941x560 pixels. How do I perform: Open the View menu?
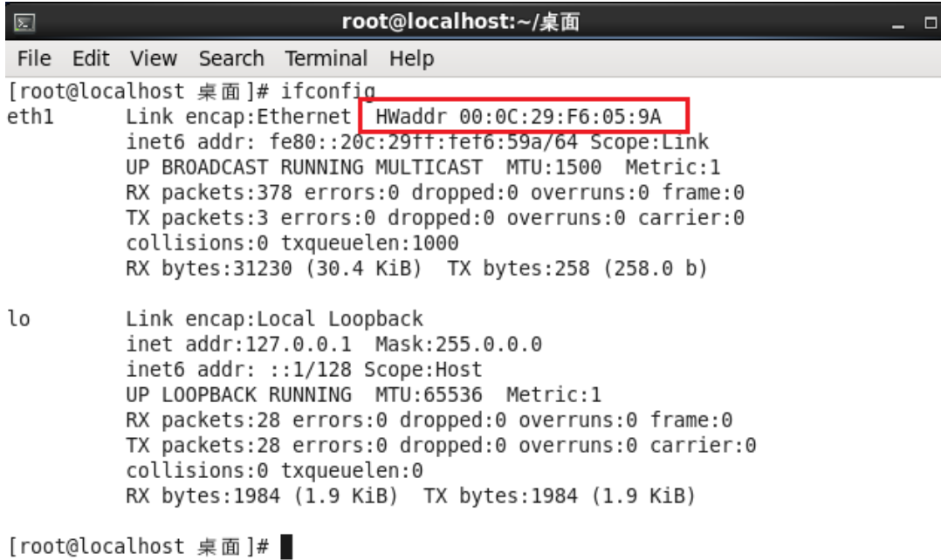[154, 58]
